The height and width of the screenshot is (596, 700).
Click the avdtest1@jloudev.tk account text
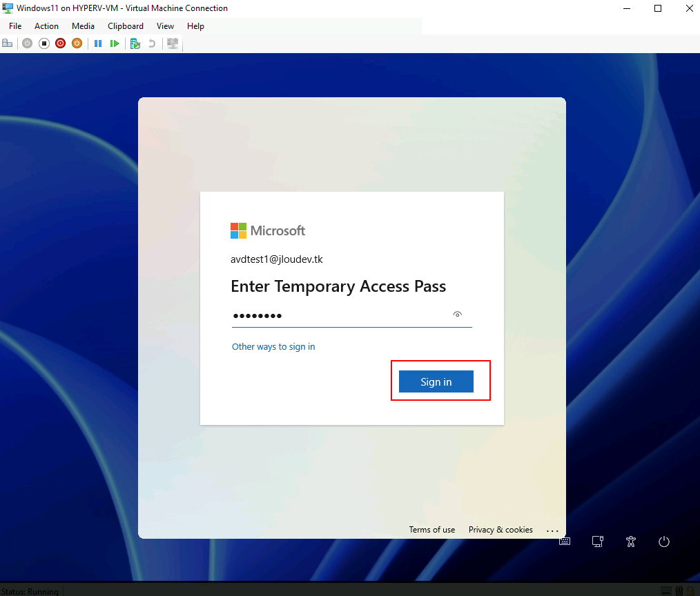[x=276, y=259]
